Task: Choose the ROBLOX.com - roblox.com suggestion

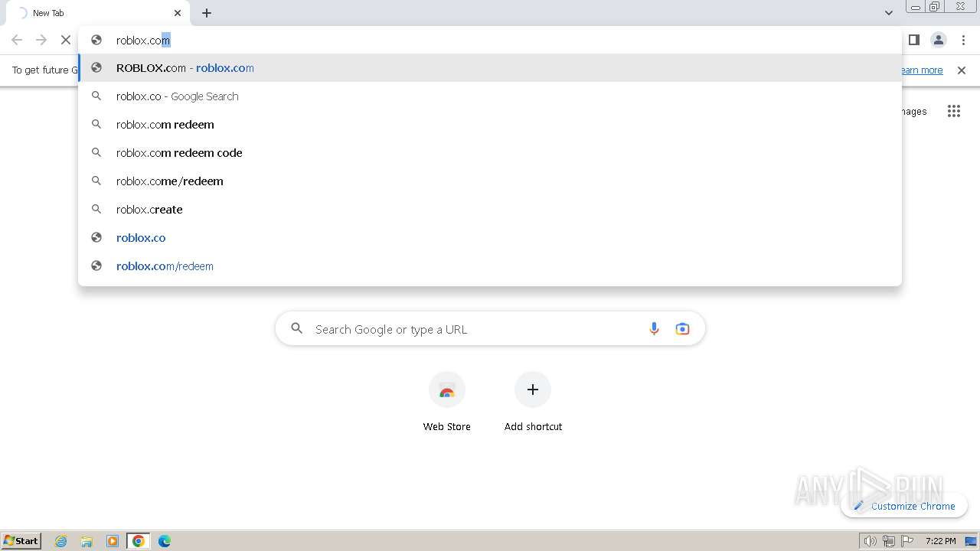Action: pyautogui.click(x=490, y=68)
